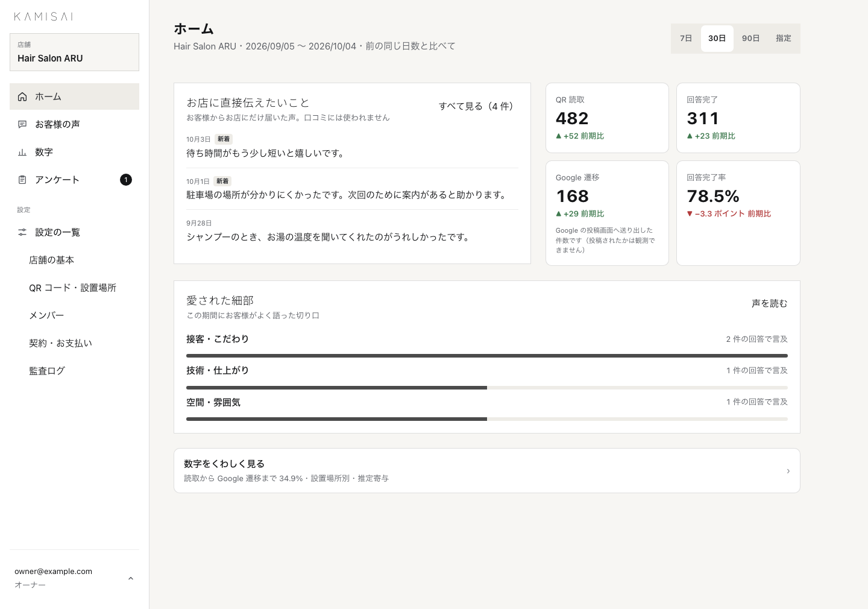Image resolution: width=868 pixels, height=609 pixels.
Task: Click the 声を読む link
Action: [x=770, y=303]
